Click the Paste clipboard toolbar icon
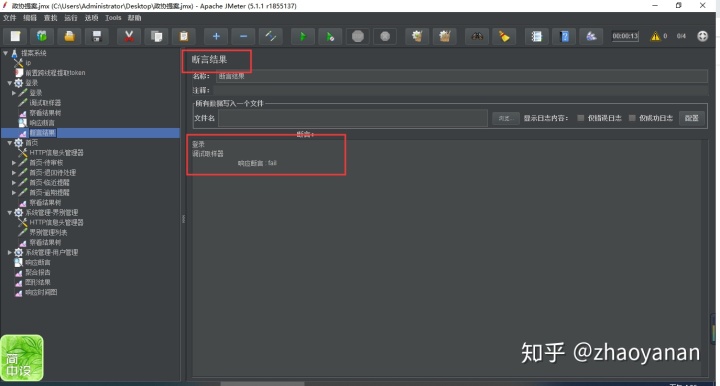 point(184,36)
